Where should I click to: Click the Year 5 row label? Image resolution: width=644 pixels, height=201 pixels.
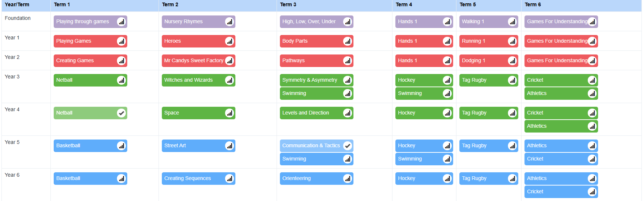12,142
